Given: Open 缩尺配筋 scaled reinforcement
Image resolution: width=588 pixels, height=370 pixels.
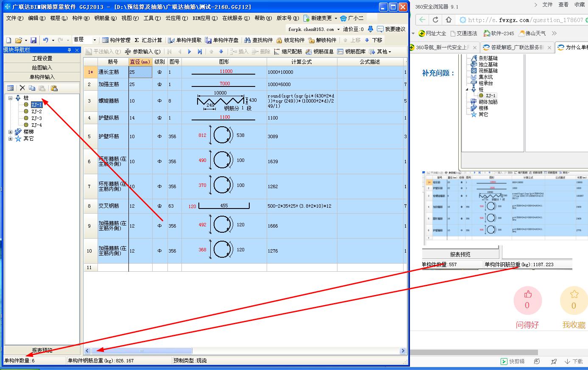Looking at the screenshot, I should [288, 52].
